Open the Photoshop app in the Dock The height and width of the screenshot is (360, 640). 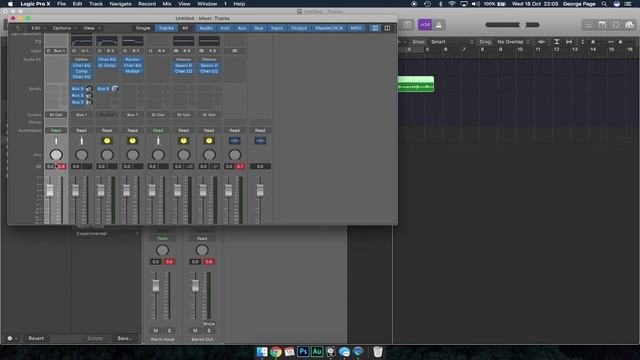click(x=303, y=351)
